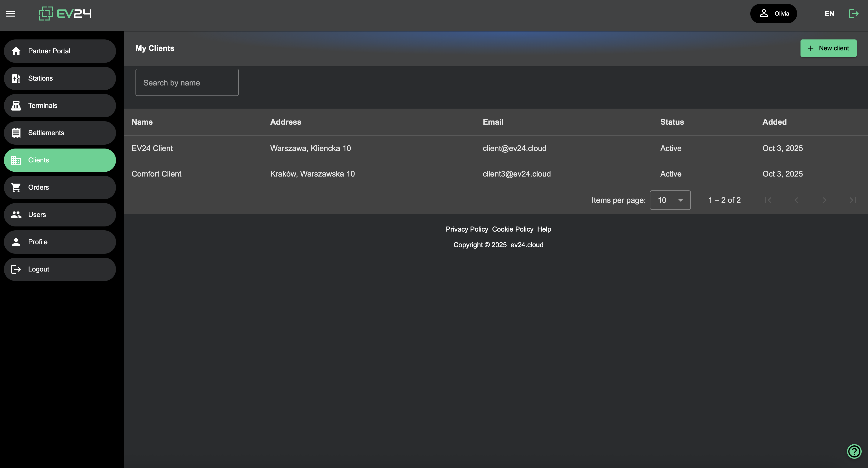This screenshot has width=868, height=468.
Task: Focus the Search by name field
Action: tap(187, 83)
